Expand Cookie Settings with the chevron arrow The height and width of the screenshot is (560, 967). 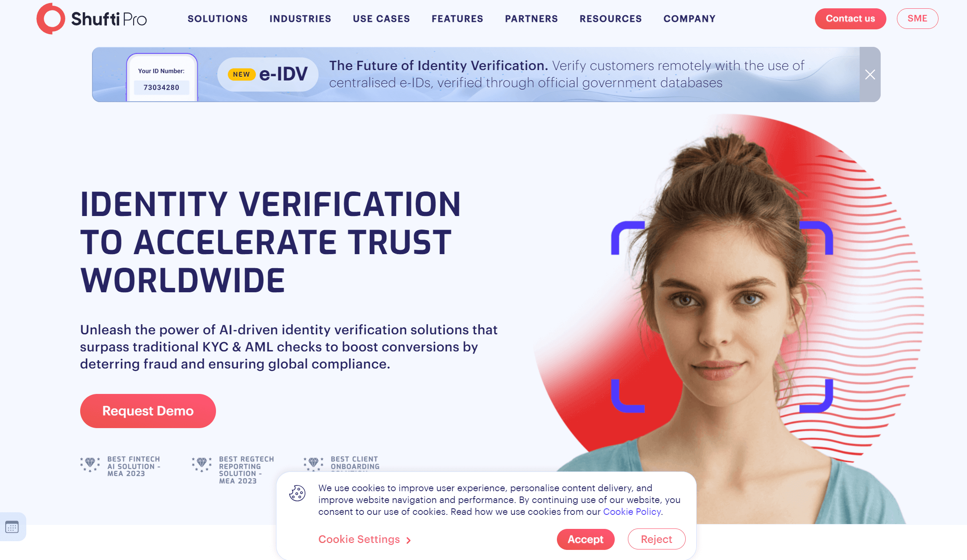[408, 540]
